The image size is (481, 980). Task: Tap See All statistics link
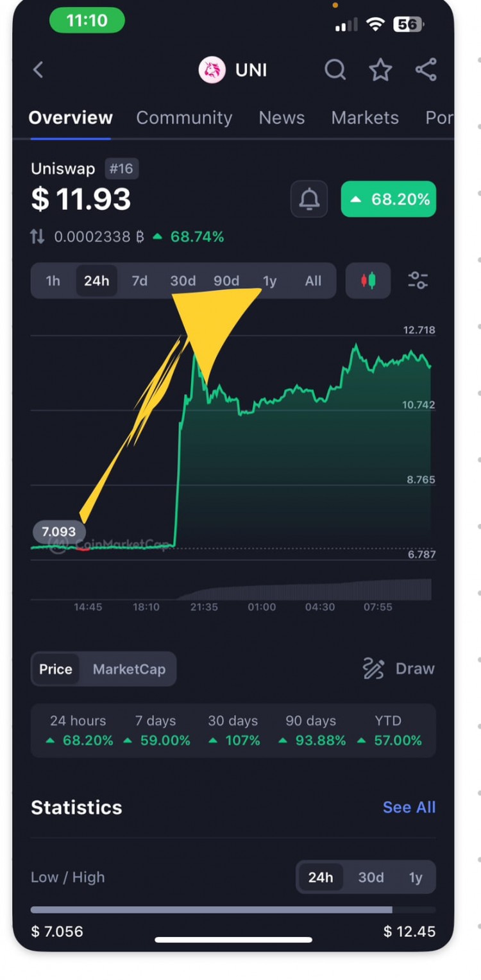click(x=409, y=807)
